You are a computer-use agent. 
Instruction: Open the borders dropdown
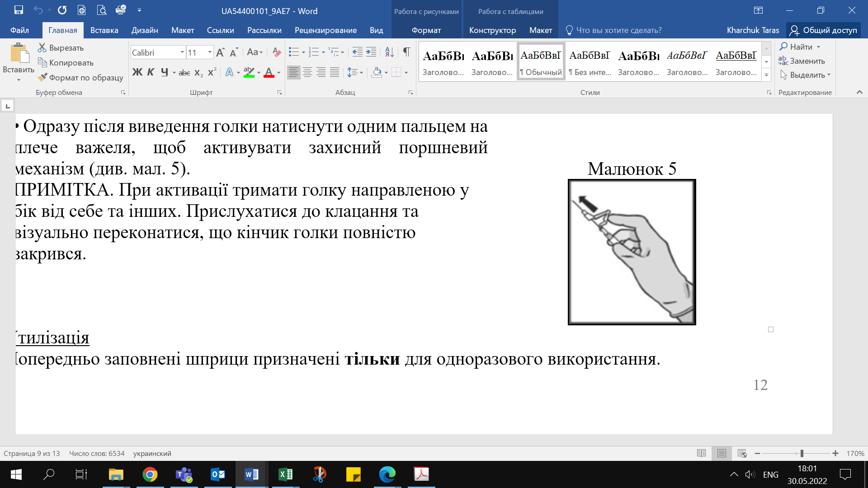pos(406,72)
